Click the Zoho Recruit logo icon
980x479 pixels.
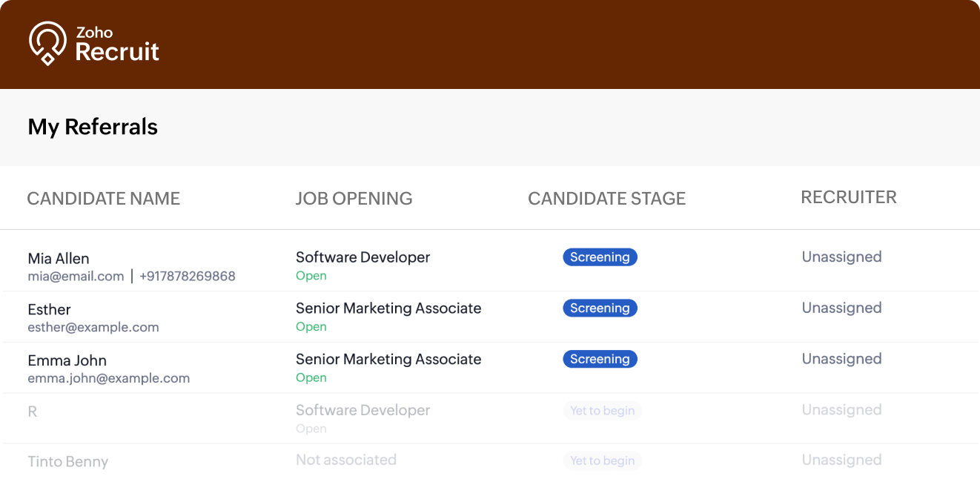[48, 43]
